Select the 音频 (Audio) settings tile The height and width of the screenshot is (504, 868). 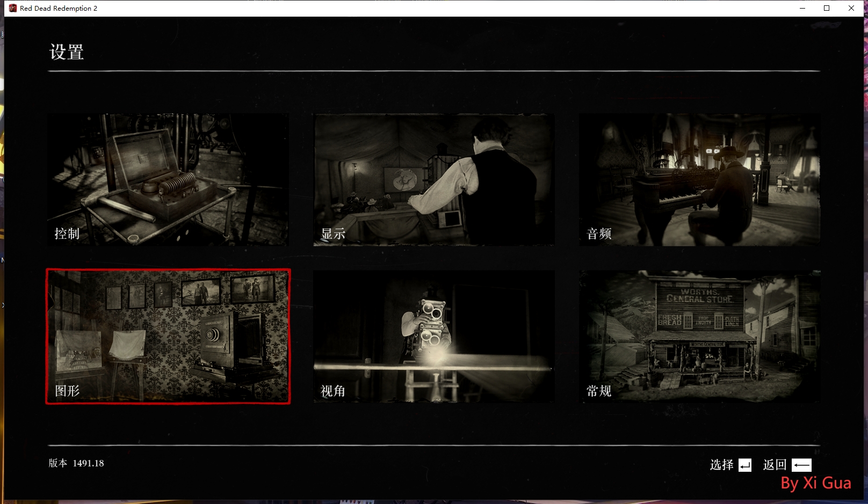pyautogui.click(x=699, y=180)
